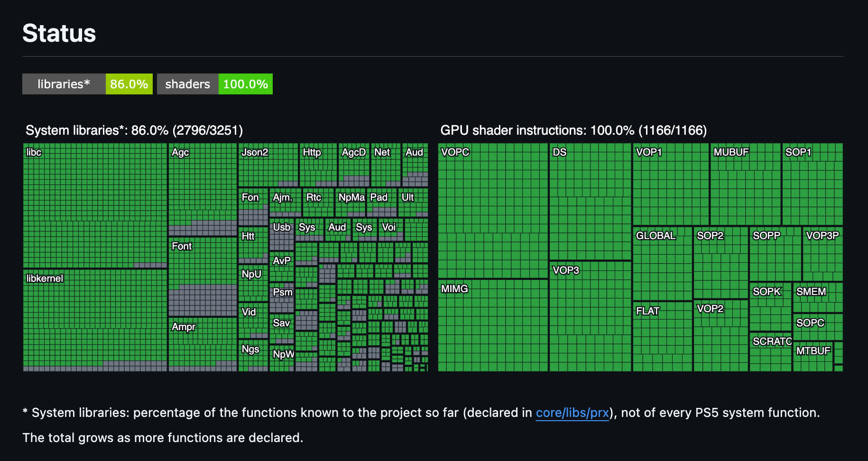Screen dimensions: 868x461
Task: Select the VOP1 shader block
Action: tap(671, 184)
